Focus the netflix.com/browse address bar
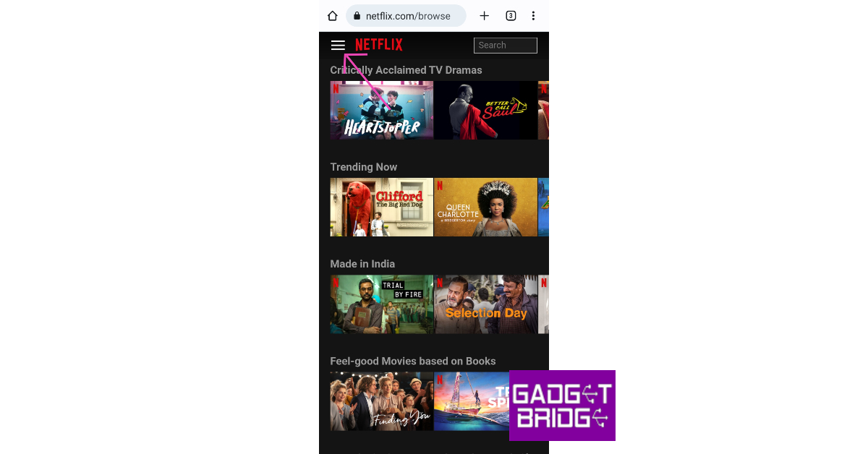 point(406,16)
